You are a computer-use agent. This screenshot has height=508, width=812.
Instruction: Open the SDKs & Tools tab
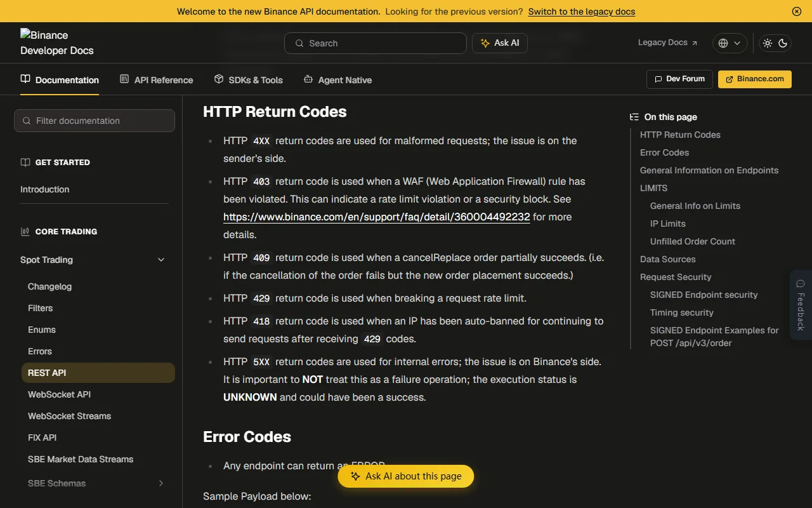coord(248,80)
